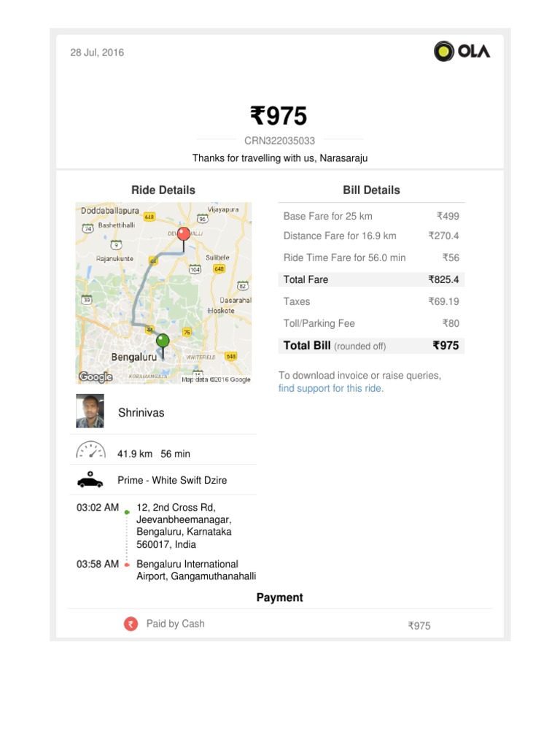Select the Total Bill row
This screenshot has height=747, width=560.
tap(371, 345)
